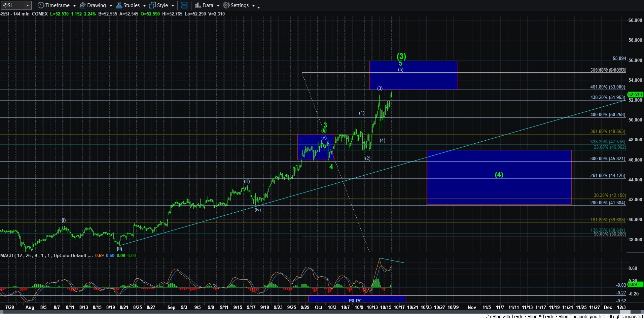This screenshot has width=644, height=319.
Task: Open the dropdown arrow next to Data
Action: point(218,6)
